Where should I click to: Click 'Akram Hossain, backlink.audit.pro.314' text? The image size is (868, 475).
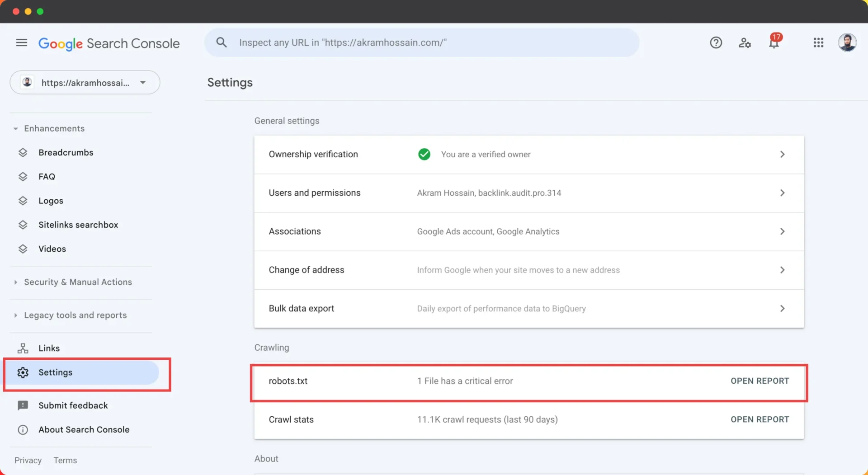tap(489, 193)
